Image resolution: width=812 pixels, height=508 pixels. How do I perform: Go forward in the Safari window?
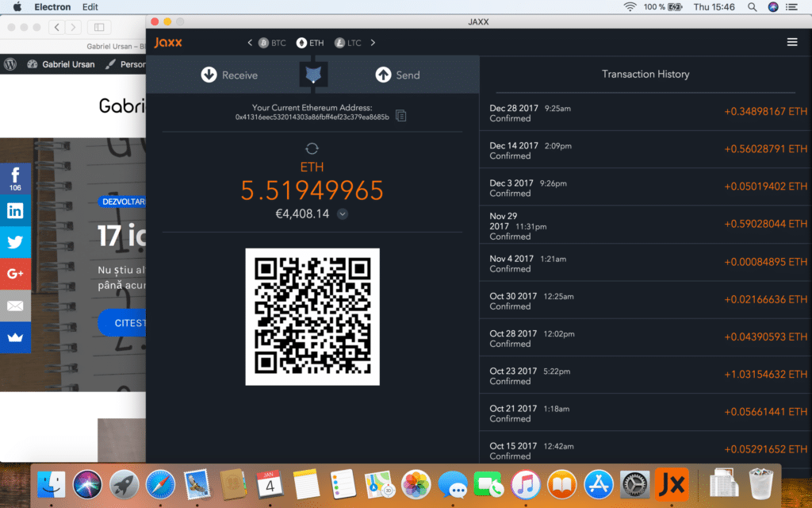[74, 27]
